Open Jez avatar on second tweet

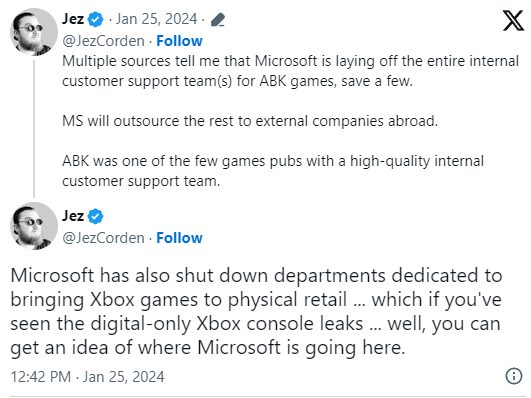tap(34, 226)
